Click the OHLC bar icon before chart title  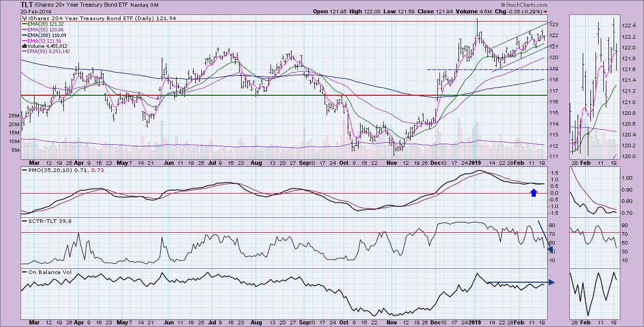point(24,18)
